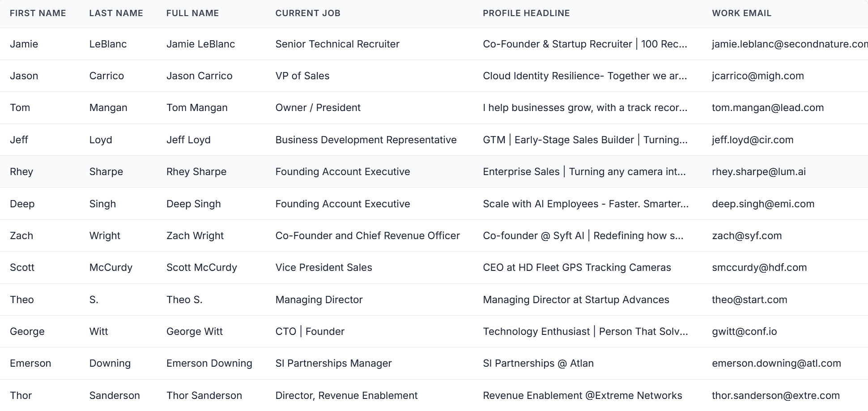Click the FIRST NAME column header

click(38, 13)
